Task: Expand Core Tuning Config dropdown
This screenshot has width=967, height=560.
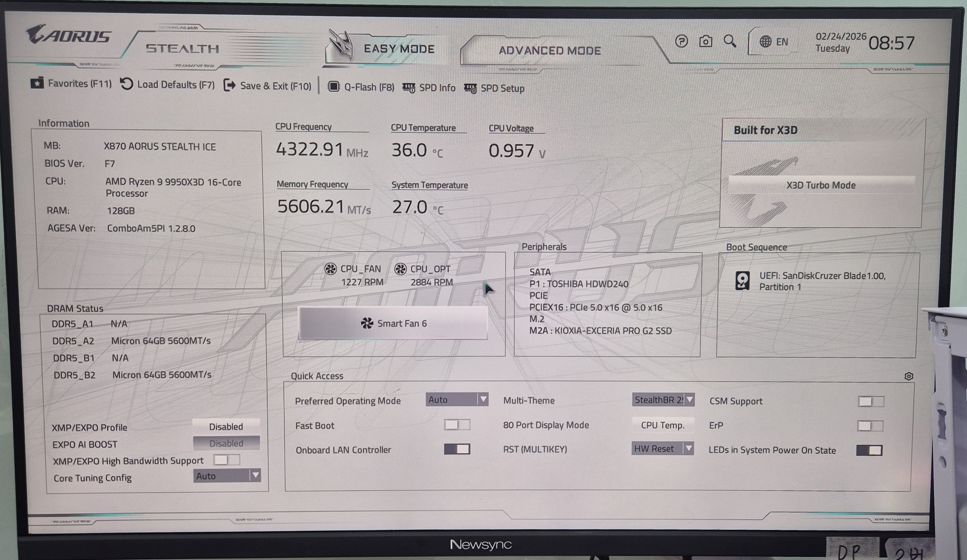Action: 227,476
